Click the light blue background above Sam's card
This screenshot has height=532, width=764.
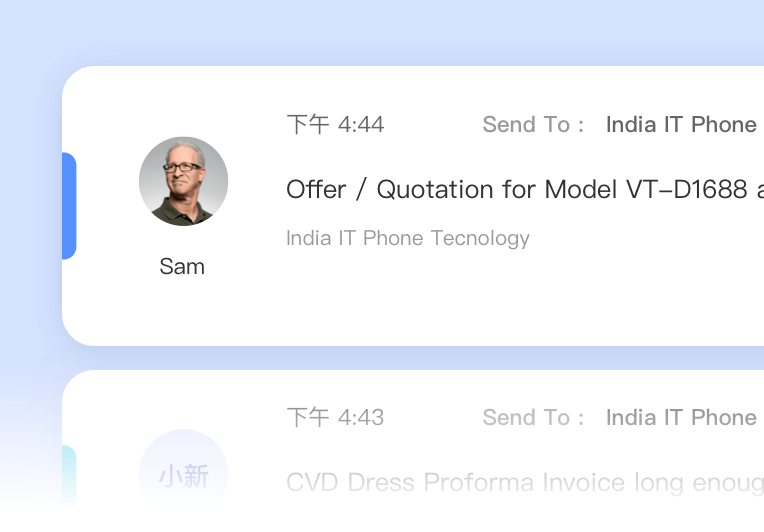click(382, 32)
